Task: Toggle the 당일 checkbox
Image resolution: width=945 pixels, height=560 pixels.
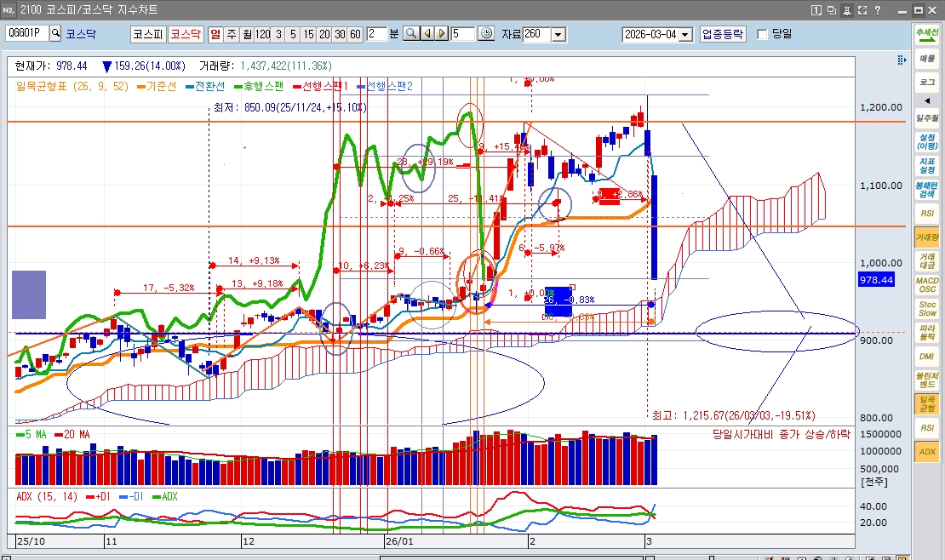Action: tap(762, 34)
